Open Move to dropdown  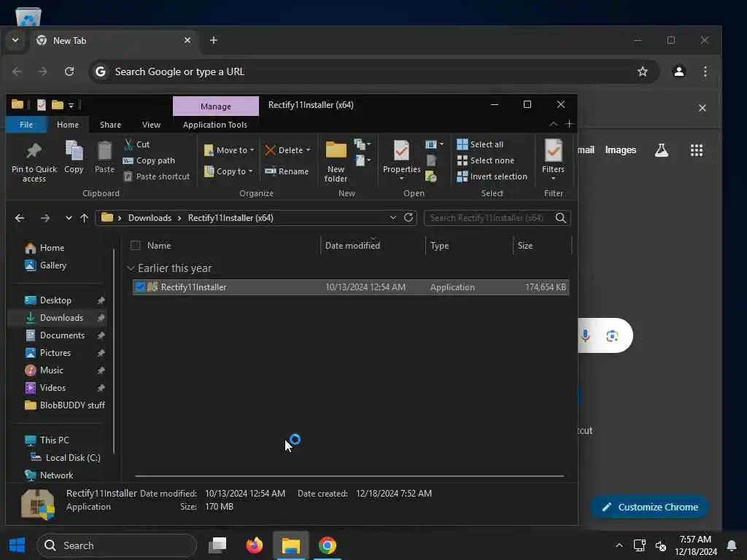pyautogui.click(x=230, y=150)
